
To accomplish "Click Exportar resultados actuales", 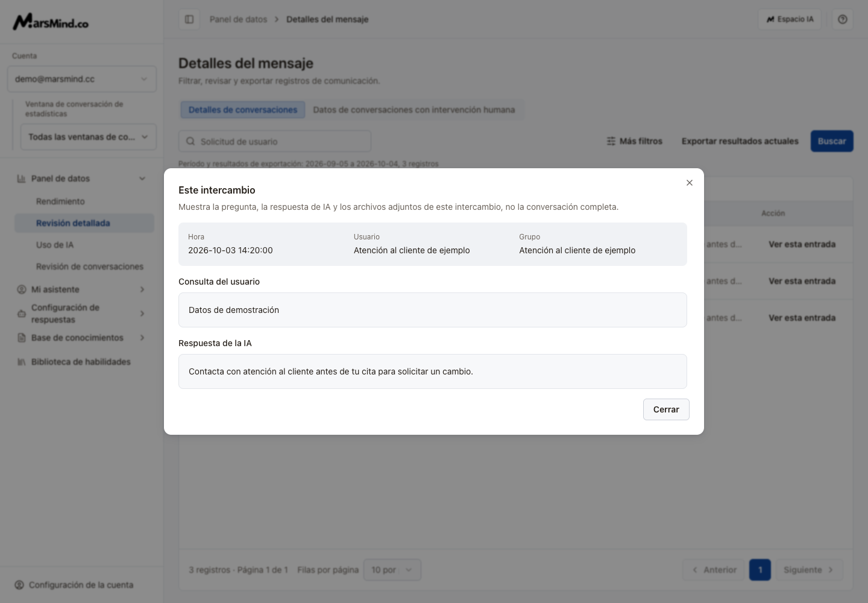I will pyautogui.click(x=740, y=141).
